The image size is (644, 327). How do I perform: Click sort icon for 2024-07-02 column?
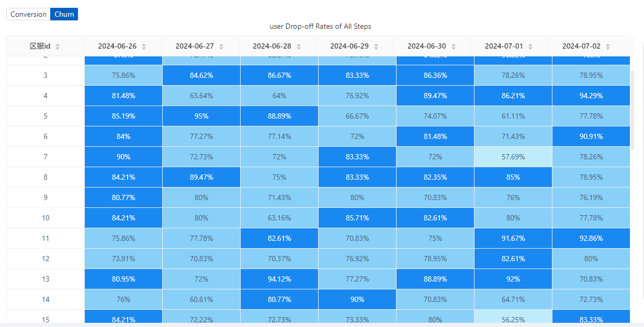(x=608, y=46)
